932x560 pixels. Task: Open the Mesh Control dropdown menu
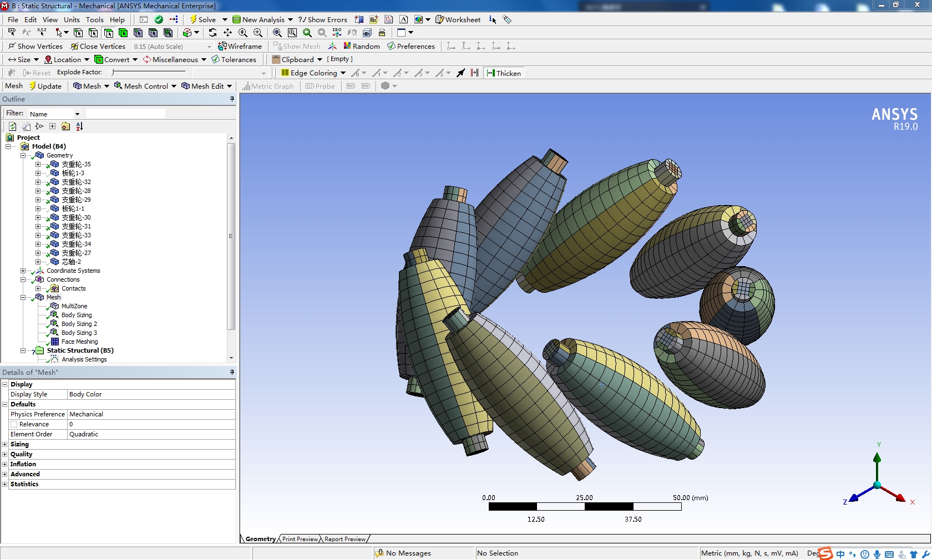pyautogui.click(x=145, y=86)
